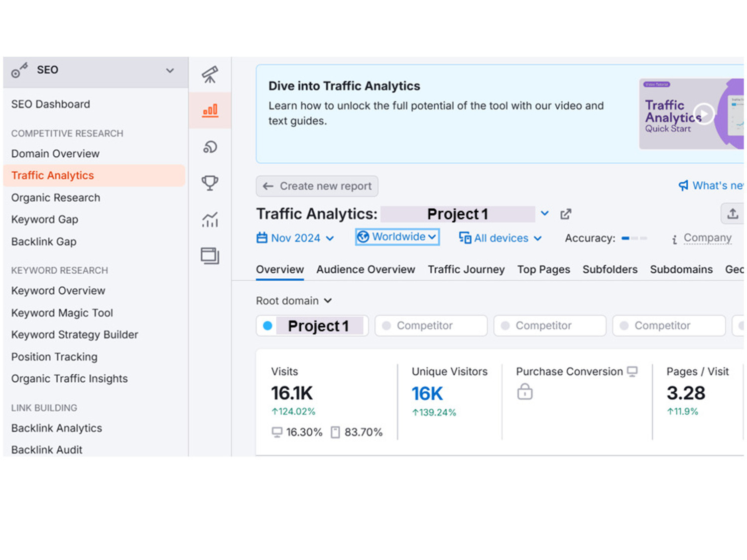Screen dimensions: 747x560
Task: Click the stacked windows icon
Action: (210, 256)
